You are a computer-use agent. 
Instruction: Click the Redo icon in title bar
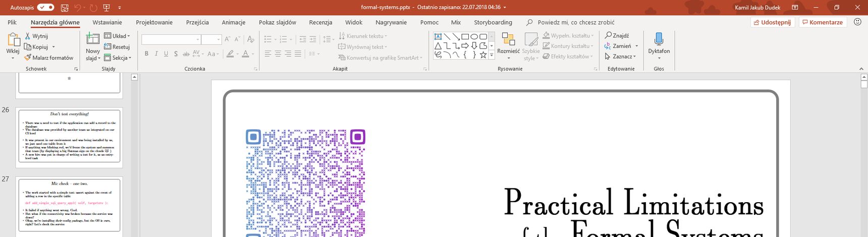93,8
